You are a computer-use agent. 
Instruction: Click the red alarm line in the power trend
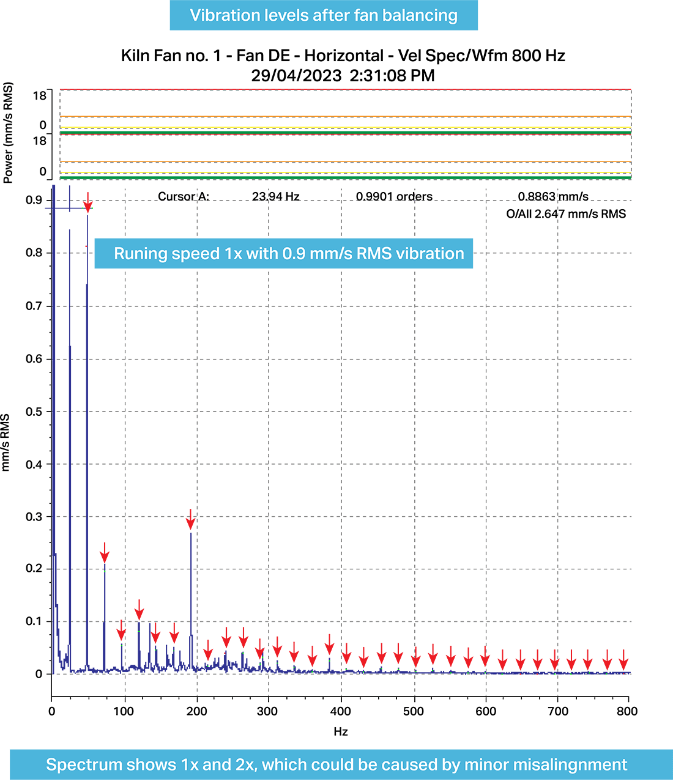[x=346, y=89]
